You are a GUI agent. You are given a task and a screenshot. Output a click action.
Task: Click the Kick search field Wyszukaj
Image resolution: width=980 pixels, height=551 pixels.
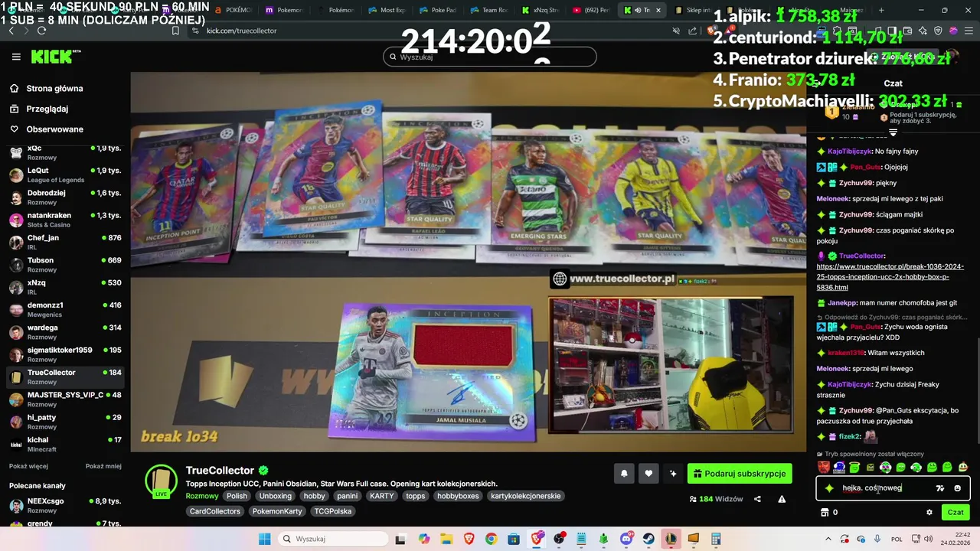[490, 57]
